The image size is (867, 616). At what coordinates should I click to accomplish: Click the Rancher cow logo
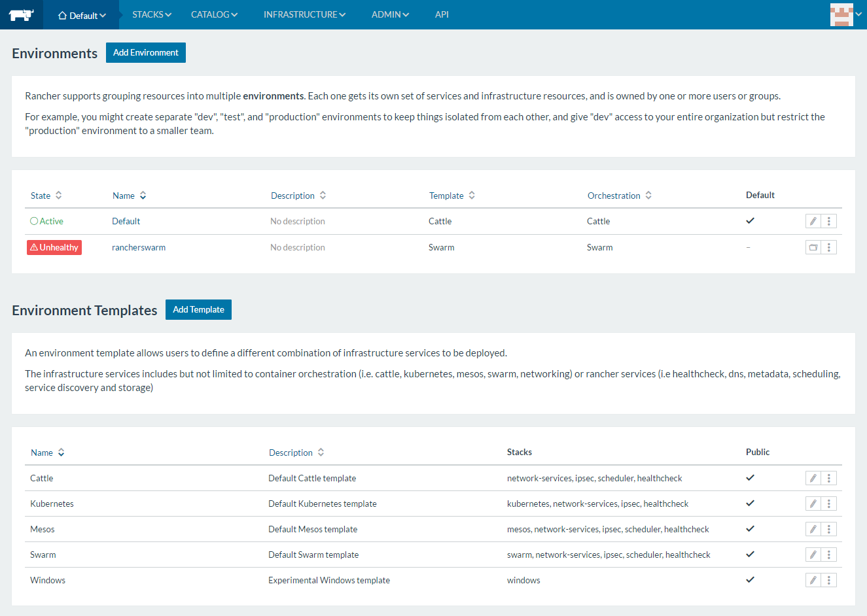pyautogui.click(x=21, y=14)
